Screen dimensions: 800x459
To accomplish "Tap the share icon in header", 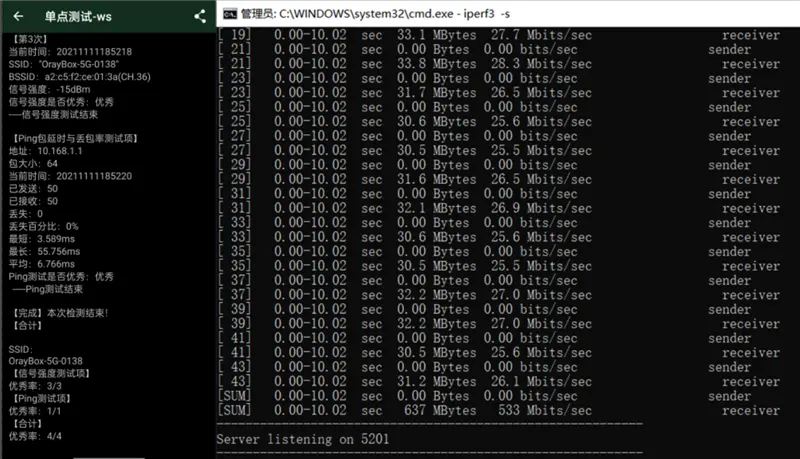I will (200, 16).
